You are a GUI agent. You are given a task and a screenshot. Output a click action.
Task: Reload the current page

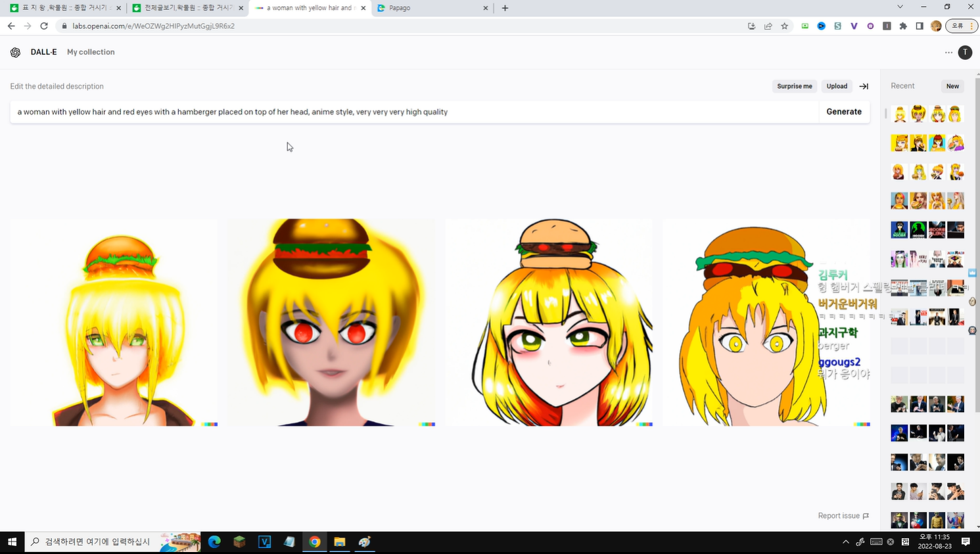[x=44, y=26]
